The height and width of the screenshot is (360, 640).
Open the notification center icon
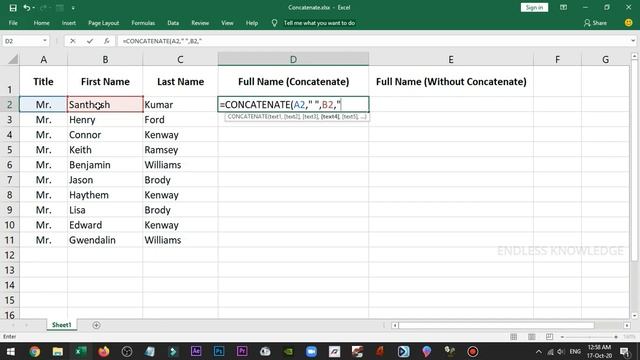tap(625, 351)
